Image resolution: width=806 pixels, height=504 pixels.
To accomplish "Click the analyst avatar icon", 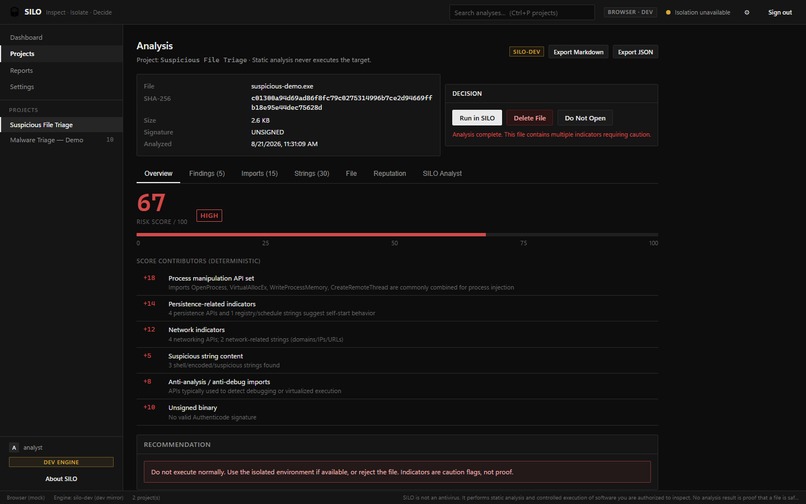I will [14, 447].
